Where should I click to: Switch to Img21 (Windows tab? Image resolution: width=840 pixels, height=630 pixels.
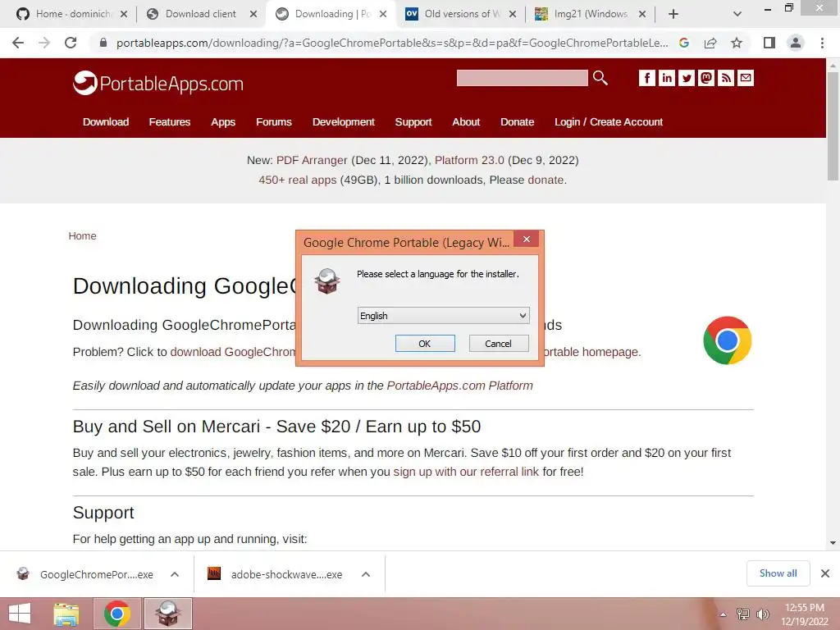pos(589,14)
